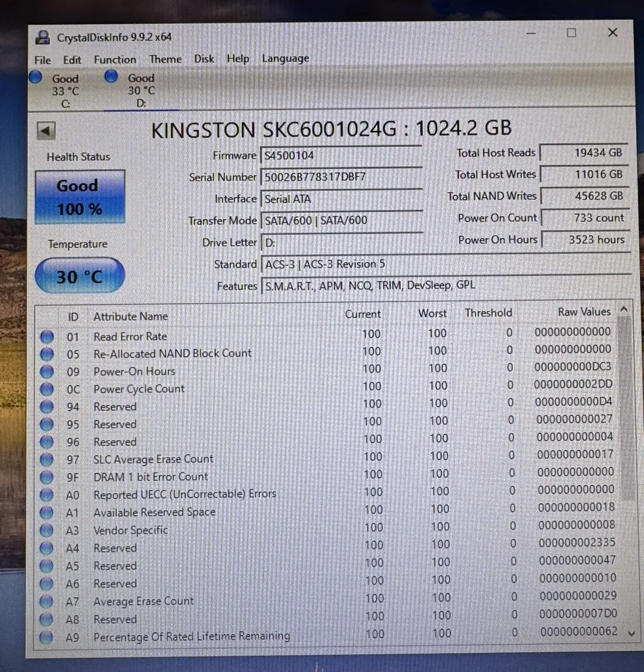Open the File menu
The width and height of the screenshot is (644, 672).
point(43,60)
